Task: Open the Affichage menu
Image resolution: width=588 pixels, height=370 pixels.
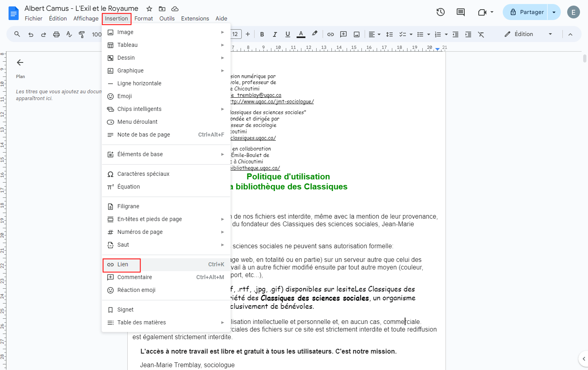Action: pos(86,18)
